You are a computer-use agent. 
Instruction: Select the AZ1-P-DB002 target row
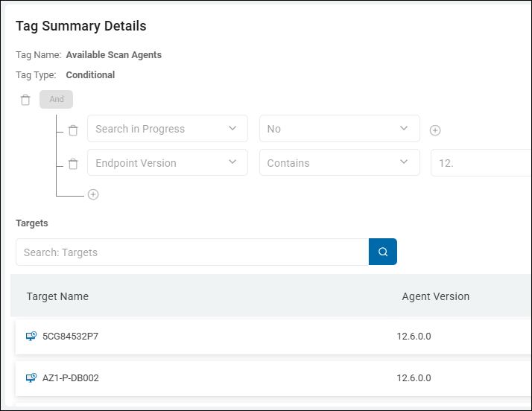(x=224, y=378)
